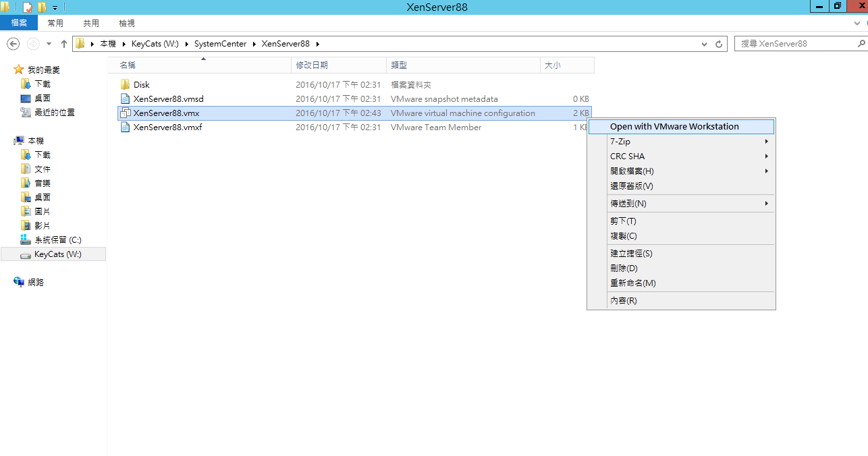Click the 最近的位置 icon in the sidebar
The height and width of the screenshot is (456, 868).
(x=26, y=112)
